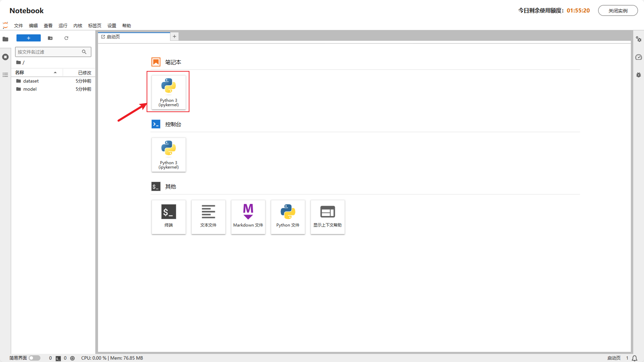Viewport: 644px width, 362px height.
Task: Click the kernel settings icon in status bar
Action: click(72, 358)
